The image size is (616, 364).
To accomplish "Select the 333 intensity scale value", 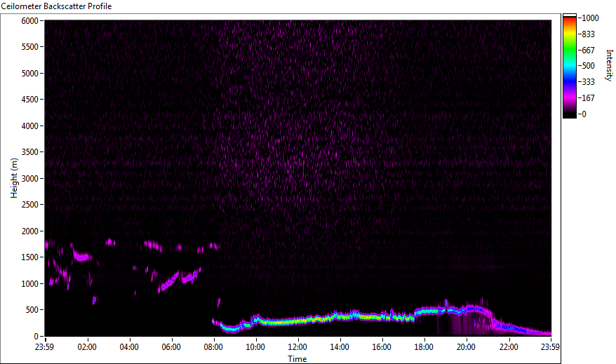I will pyautogui.click(x=588, y=82).
